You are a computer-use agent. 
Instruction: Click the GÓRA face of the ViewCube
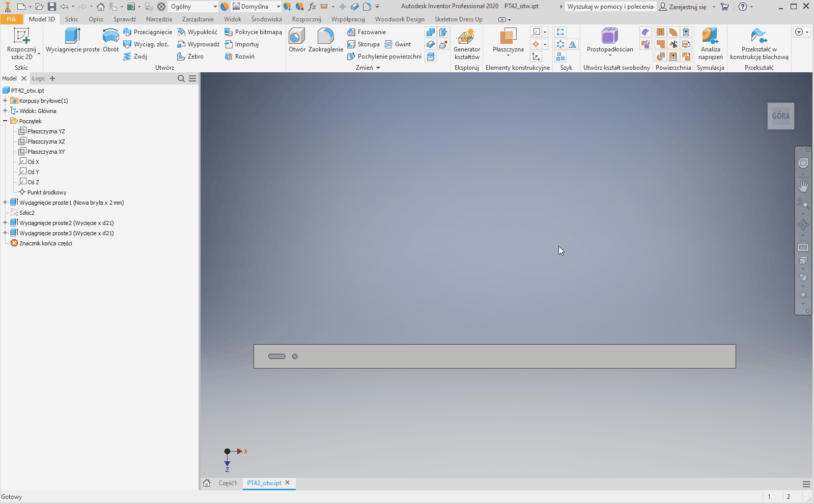pos(780,116)
